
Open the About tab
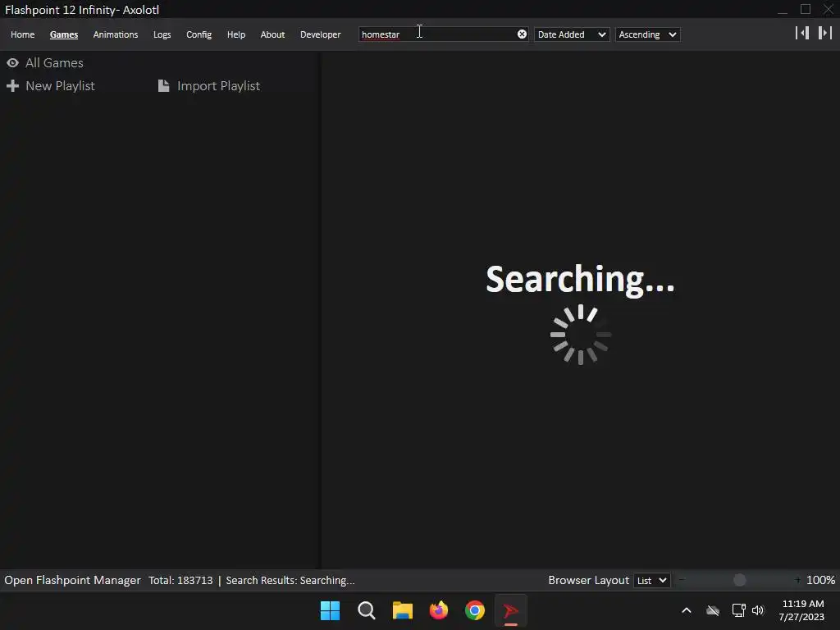(x=272, y=34)
